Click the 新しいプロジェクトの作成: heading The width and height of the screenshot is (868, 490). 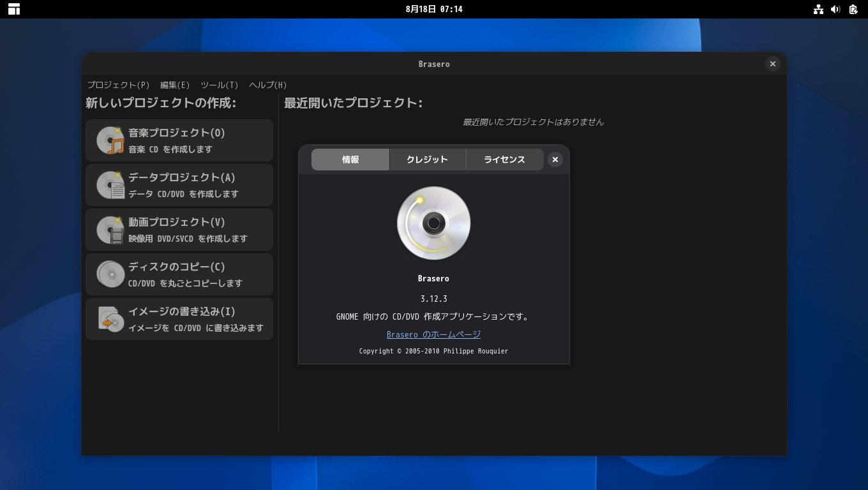point(161,103)
